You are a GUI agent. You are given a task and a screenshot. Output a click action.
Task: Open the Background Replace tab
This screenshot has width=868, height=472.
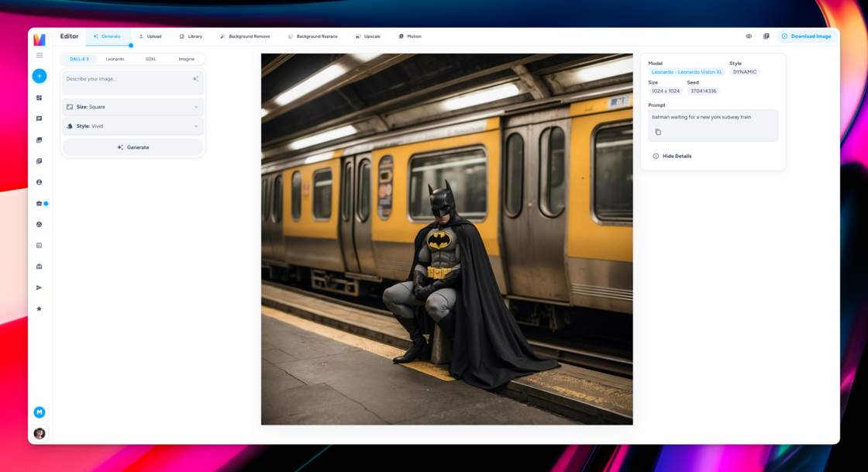coord(313,36)
